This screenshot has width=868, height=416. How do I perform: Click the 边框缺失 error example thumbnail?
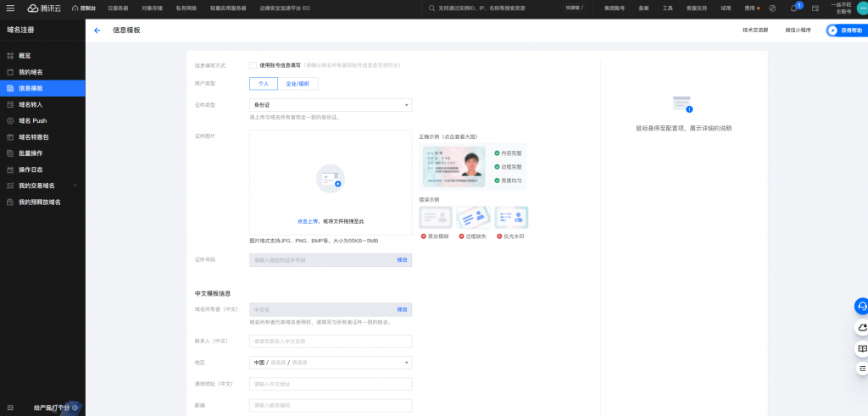[x=473, y=218]
